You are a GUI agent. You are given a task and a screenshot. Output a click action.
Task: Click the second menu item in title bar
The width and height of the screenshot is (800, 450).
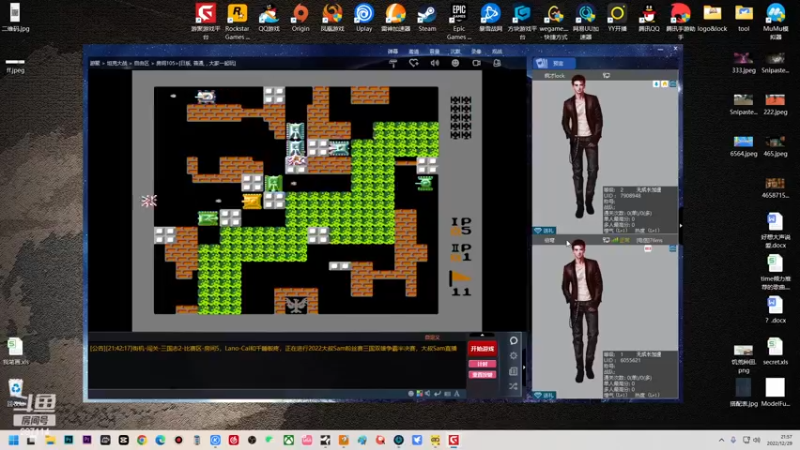(413, 52)
